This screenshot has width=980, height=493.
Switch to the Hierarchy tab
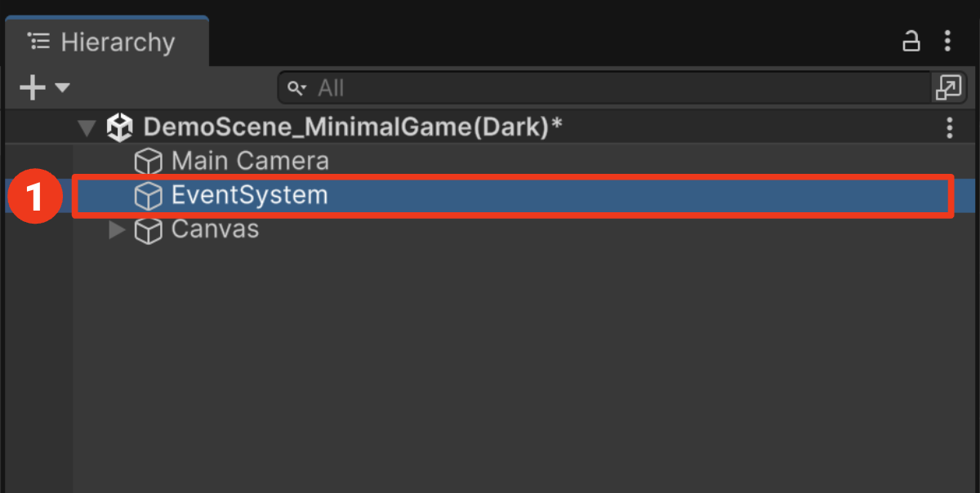[x=107, y=42]
